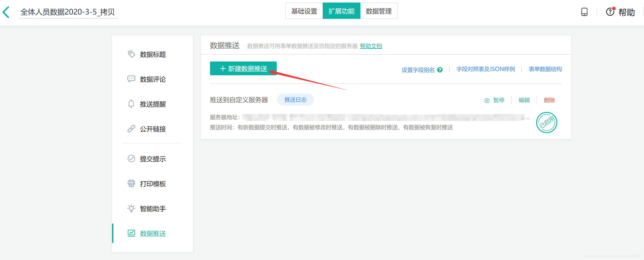The width and height of the screenshot is (644, 260).
Task: Open the 帮助文档 link
Action: coord(371,46)
